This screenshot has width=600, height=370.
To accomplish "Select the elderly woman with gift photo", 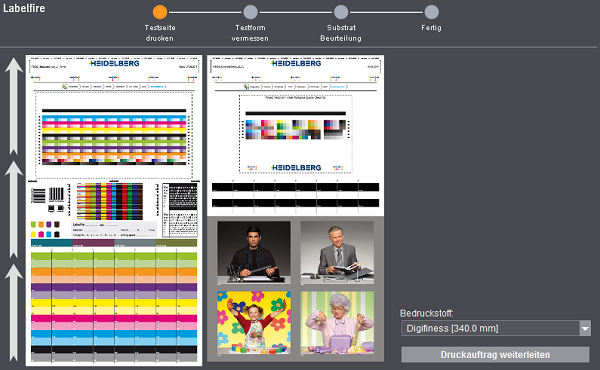I will click(x=337, y=323).
